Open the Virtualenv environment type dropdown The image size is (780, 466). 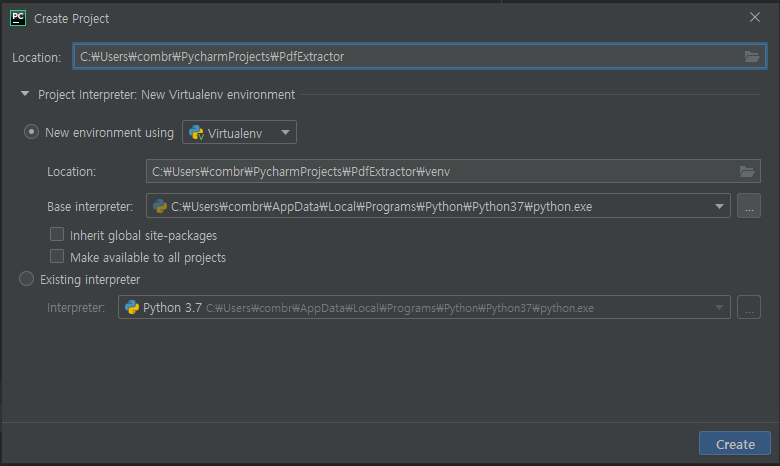point(239,132)
